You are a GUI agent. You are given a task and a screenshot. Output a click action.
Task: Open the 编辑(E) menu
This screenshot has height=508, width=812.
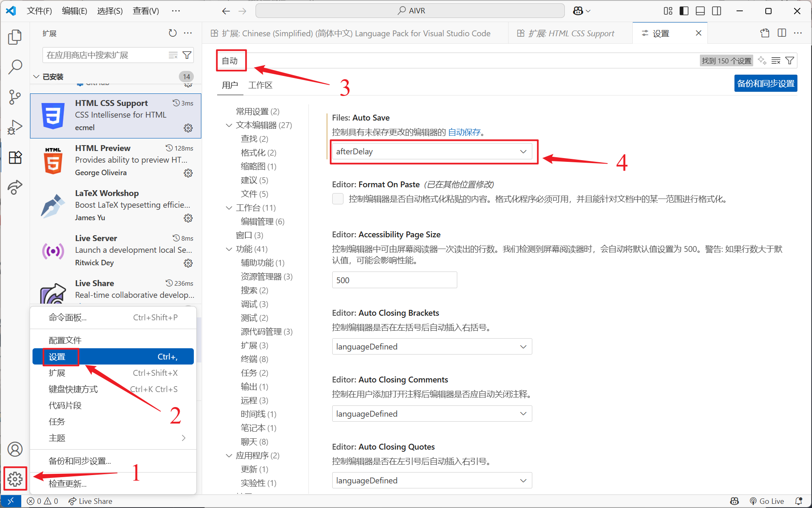pyautogui.click(x=75, y=11)
